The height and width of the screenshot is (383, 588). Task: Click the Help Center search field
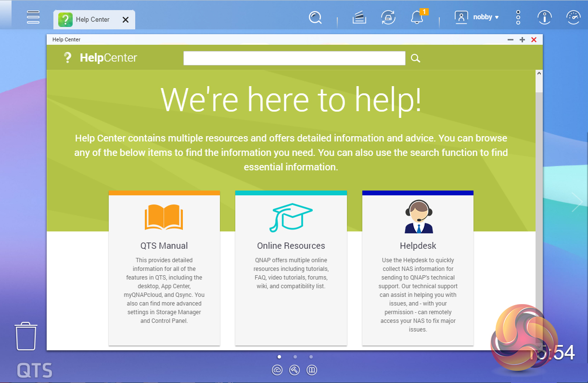pyautogui.click(x=294, y=58)
